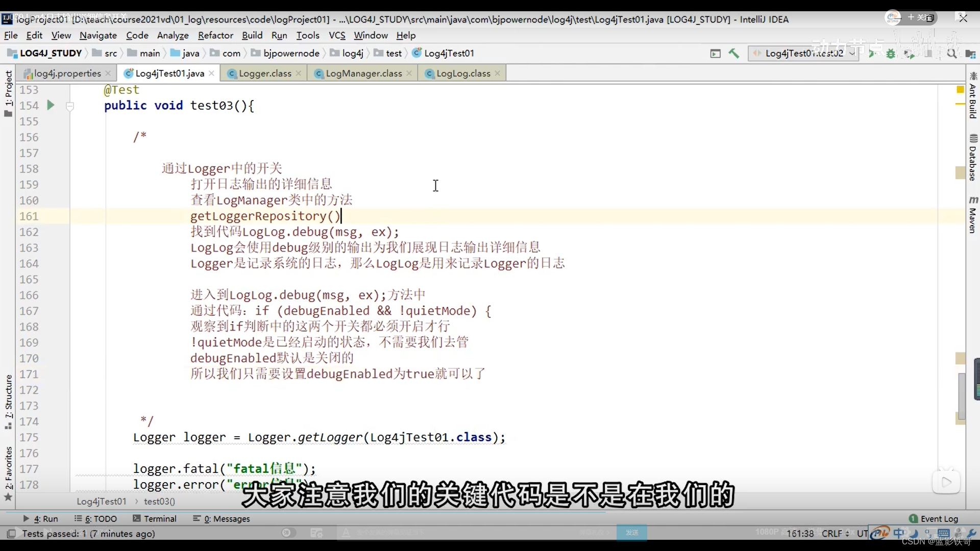
Task: Click the logger.fatal statement on line 177
Action: point(225,469)
